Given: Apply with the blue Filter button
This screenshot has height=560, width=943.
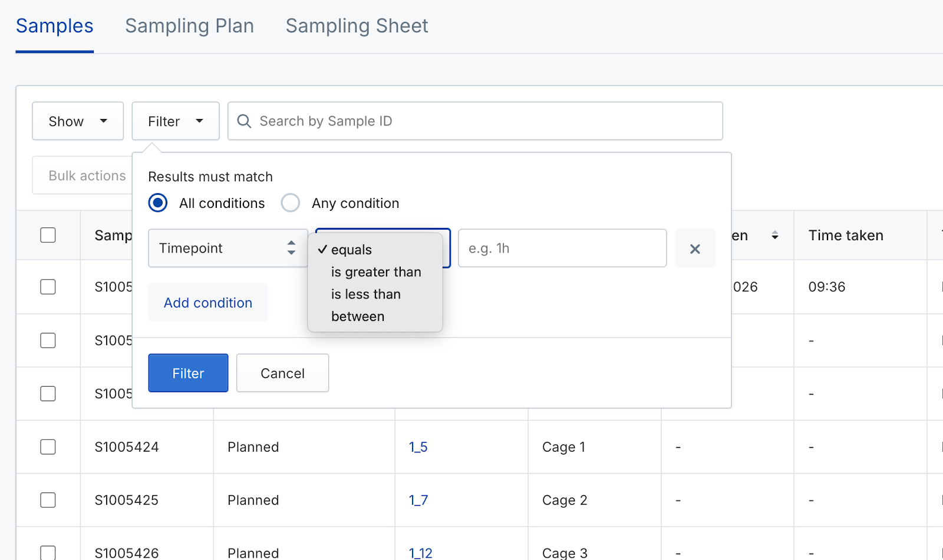Looking at the screenshot, I should coord(188,373).
